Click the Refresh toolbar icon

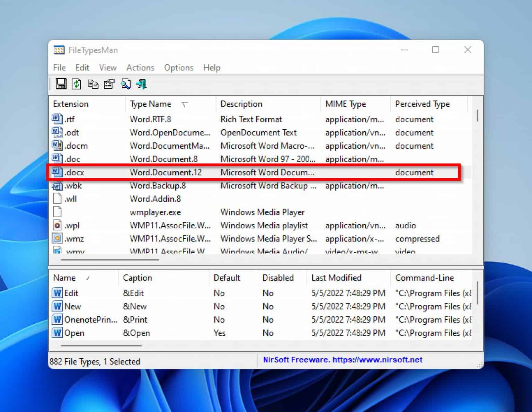77,84
